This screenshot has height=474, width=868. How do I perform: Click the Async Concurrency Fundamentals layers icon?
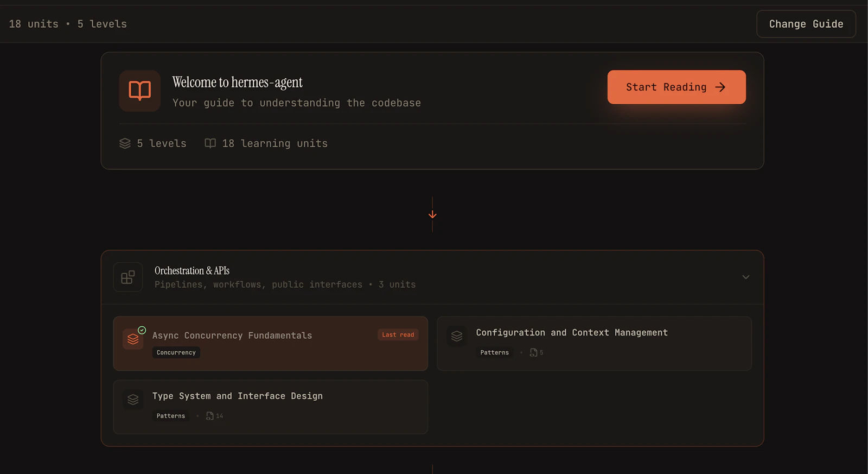(133, 339)
